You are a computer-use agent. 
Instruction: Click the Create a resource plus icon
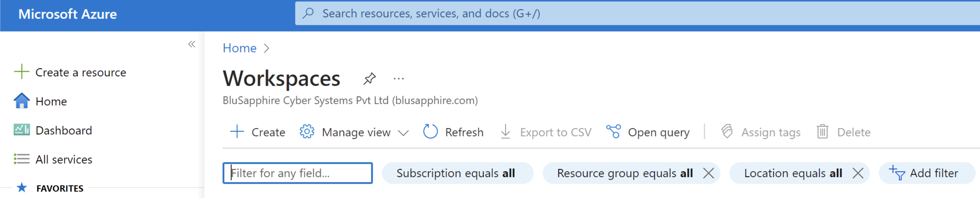coord(22,72)
